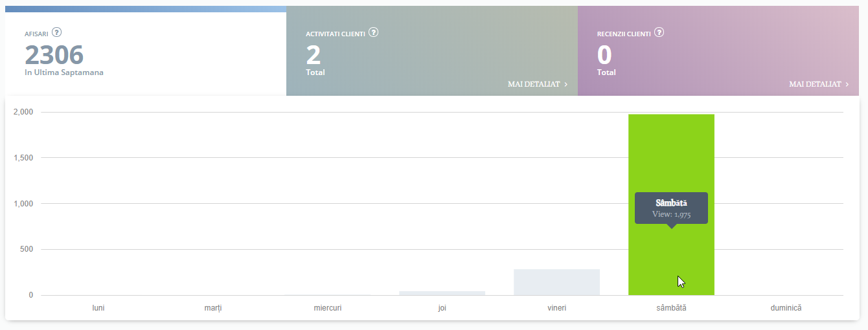Click the 'sâmbătă' axis label
Screen dimensions: 868x330
pos(671,308)
